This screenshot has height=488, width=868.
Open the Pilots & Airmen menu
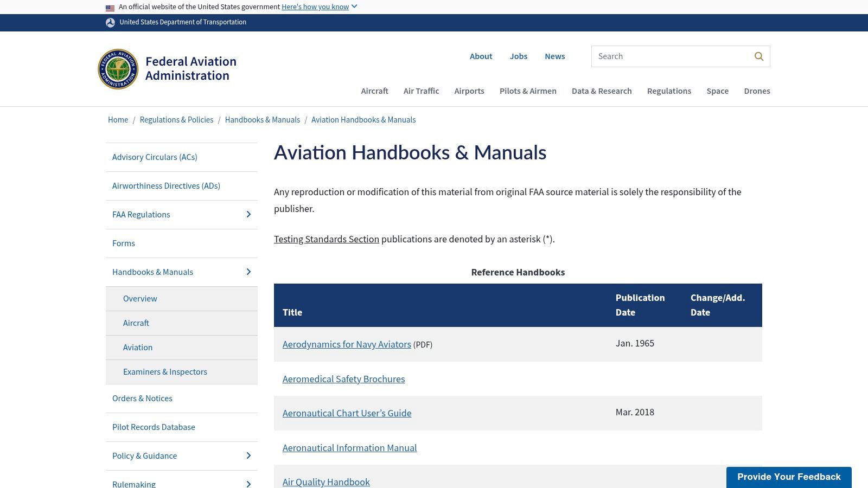[528, 91]
